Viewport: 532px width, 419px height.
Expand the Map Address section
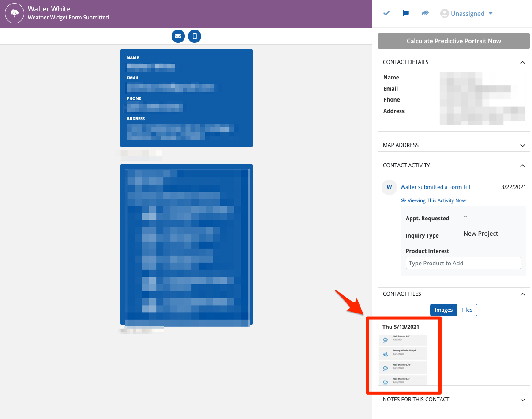pyautogui.click(x=522, y=145)
